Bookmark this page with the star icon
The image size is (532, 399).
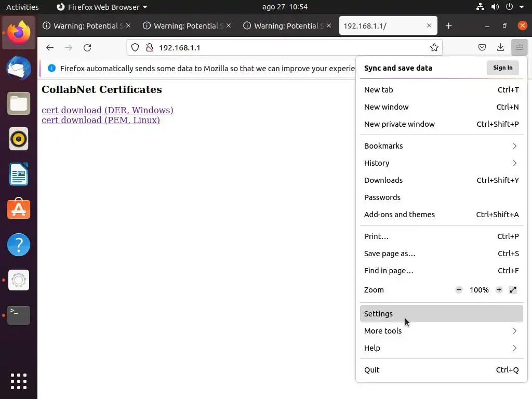(x=434, y=48)
